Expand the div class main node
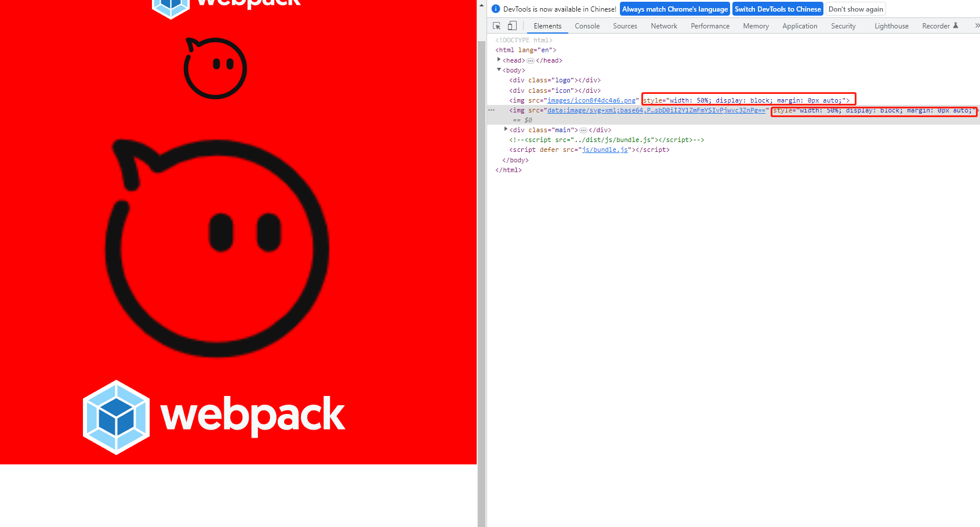Screen dimensions: 980x527 (506, 129)
